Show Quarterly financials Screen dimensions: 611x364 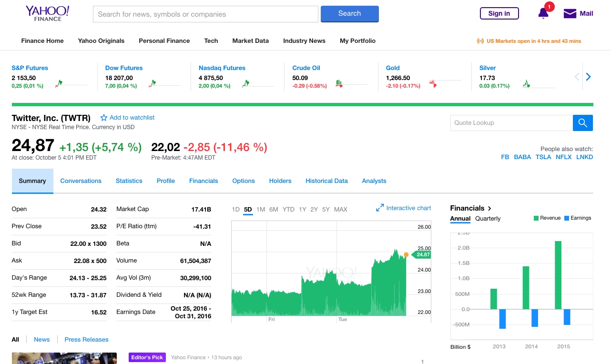488,219
